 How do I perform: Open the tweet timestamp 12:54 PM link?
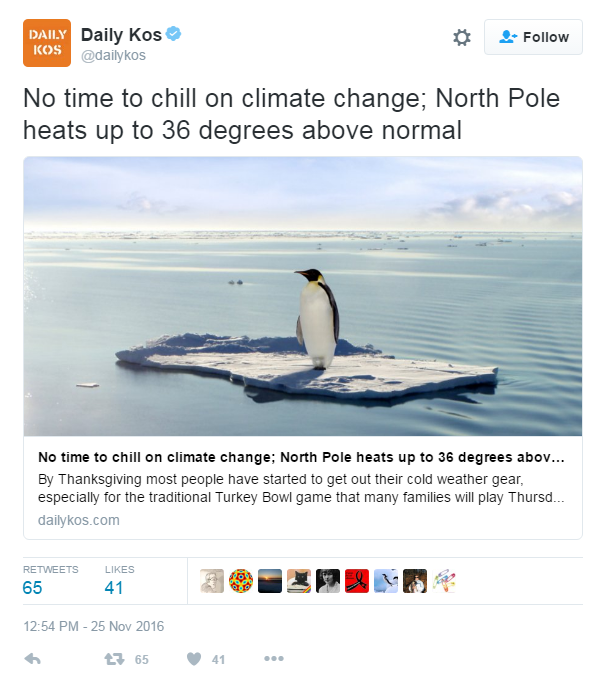pos(94,627)
